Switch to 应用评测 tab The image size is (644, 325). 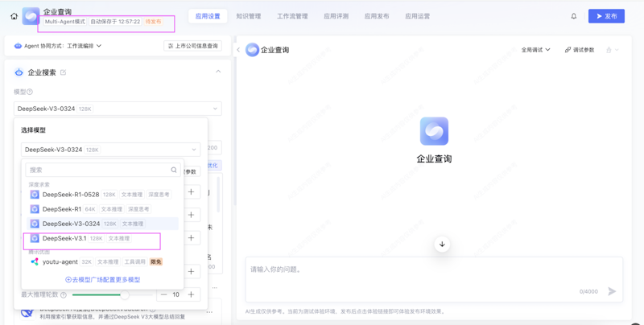pyautogui.click(x=336, y=16)
